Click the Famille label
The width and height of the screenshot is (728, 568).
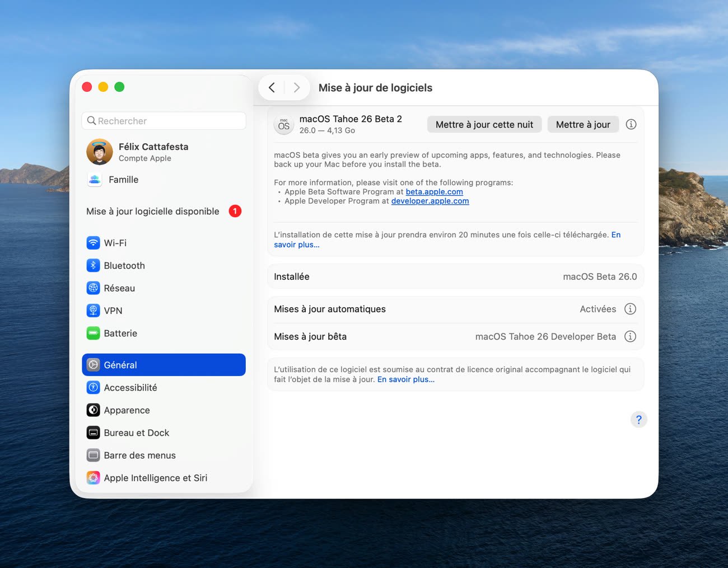(x=124, y=180)
